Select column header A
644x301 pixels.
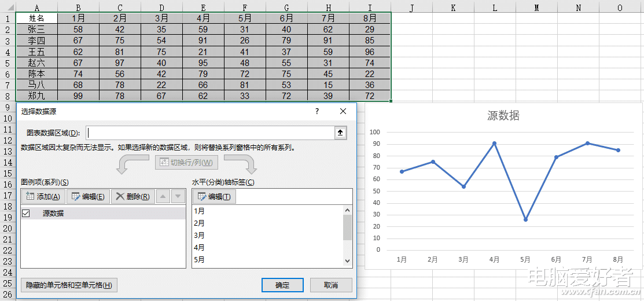coord(37,8)
